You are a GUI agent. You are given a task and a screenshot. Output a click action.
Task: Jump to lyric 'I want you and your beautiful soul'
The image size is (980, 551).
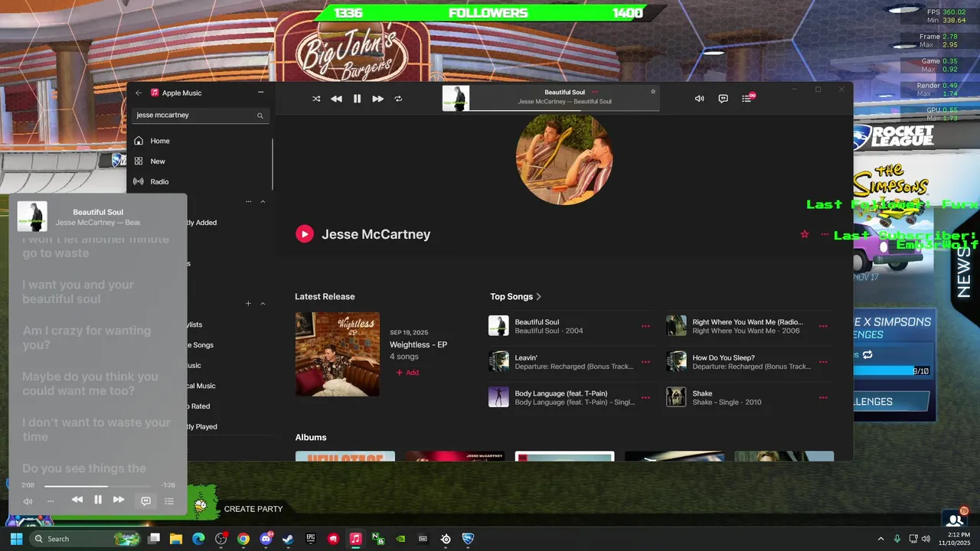pos(78,292)
